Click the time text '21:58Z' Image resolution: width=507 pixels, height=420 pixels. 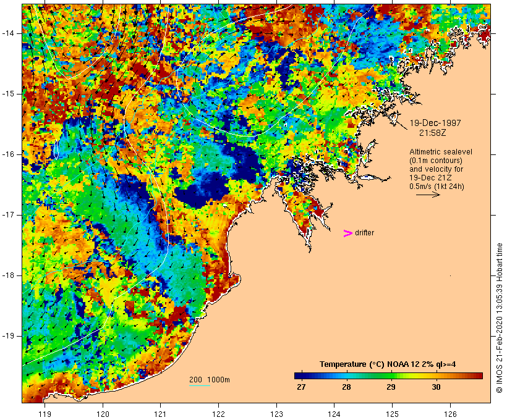433,133
